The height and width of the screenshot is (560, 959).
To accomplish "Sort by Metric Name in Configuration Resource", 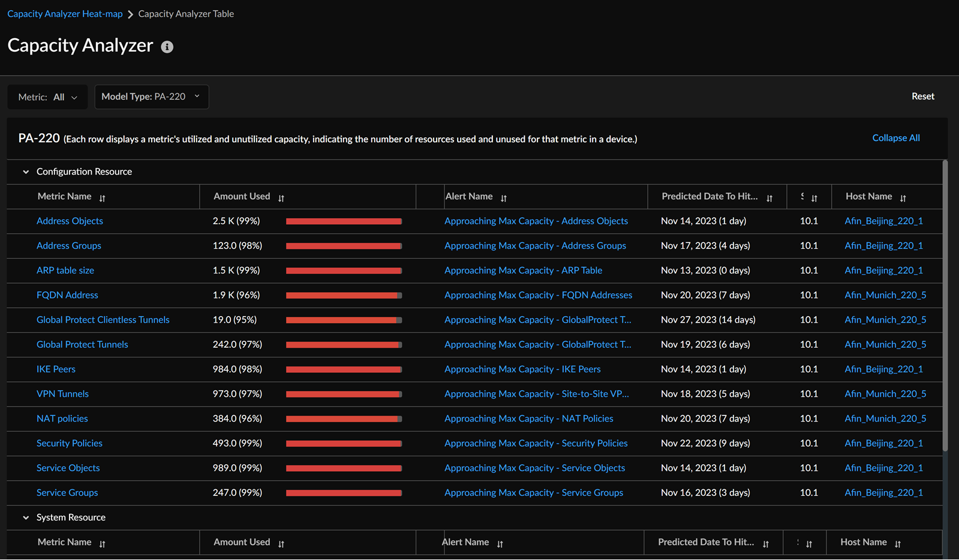I will click(103, 198).
